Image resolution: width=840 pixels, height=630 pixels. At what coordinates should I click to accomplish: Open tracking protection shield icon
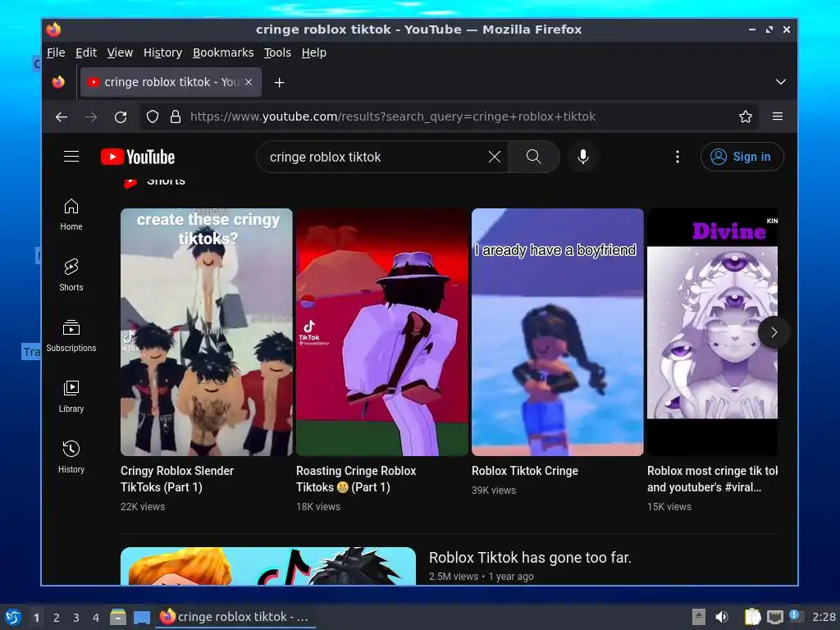click(153, 116)
